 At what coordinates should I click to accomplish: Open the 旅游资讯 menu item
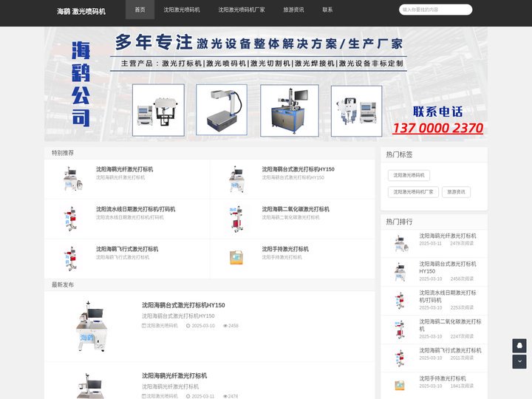coord(294,10)
